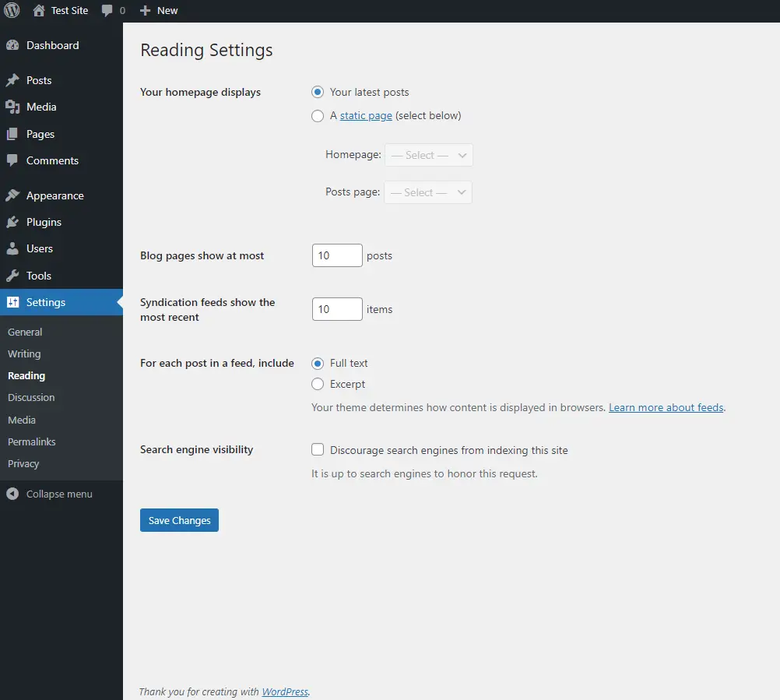The height and width of the screenshot is (700, 780).
Task: Select the Reading submenu item
Action: click(x=26, y=375)
